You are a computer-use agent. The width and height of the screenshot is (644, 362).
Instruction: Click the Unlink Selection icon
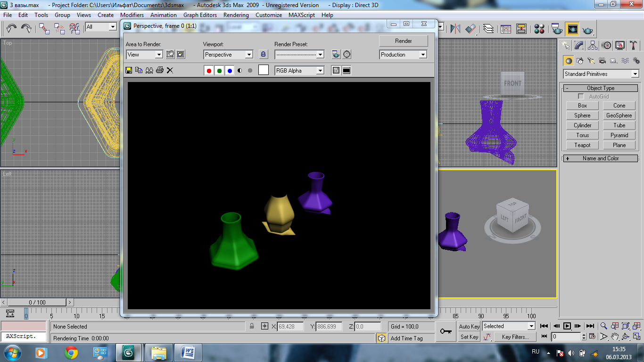(59, 29)
